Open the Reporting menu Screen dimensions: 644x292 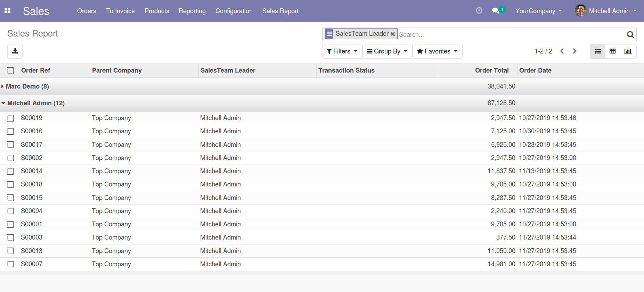pos(192,11)
